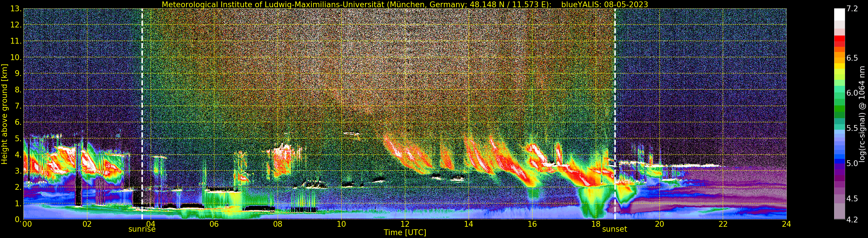Click the height tick label '11.'
The height and width of the screenshot is (238, 868).
click(x=16, y=41)
